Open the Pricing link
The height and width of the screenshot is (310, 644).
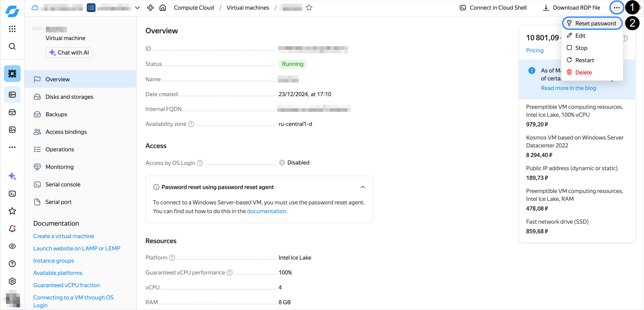coord(534,50)
